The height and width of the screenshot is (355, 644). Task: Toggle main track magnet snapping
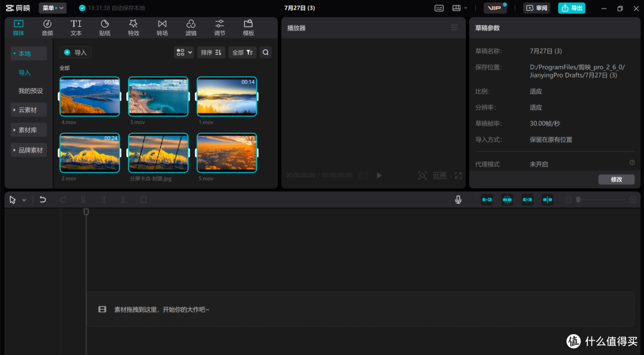(487, 200)
